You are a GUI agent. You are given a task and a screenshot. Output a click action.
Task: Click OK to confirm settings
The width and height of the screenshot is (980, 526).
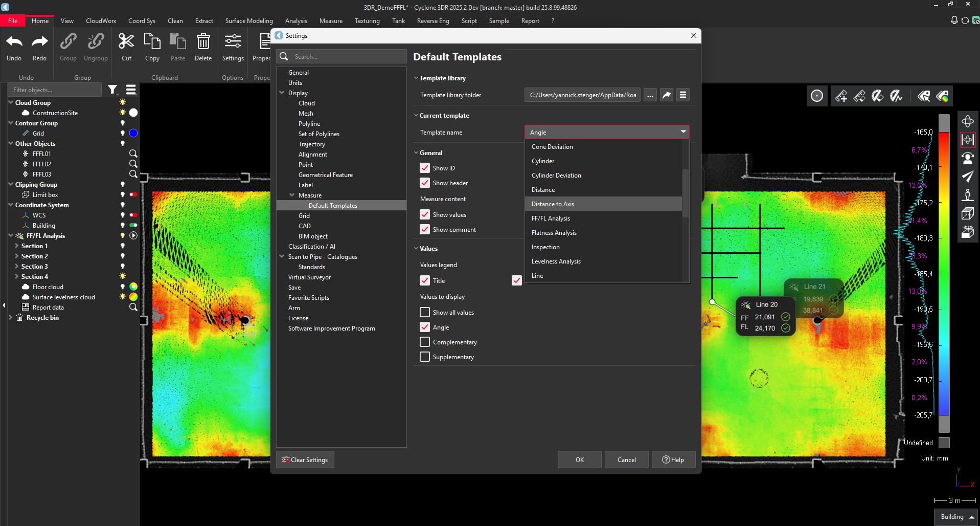coord(579,459)
